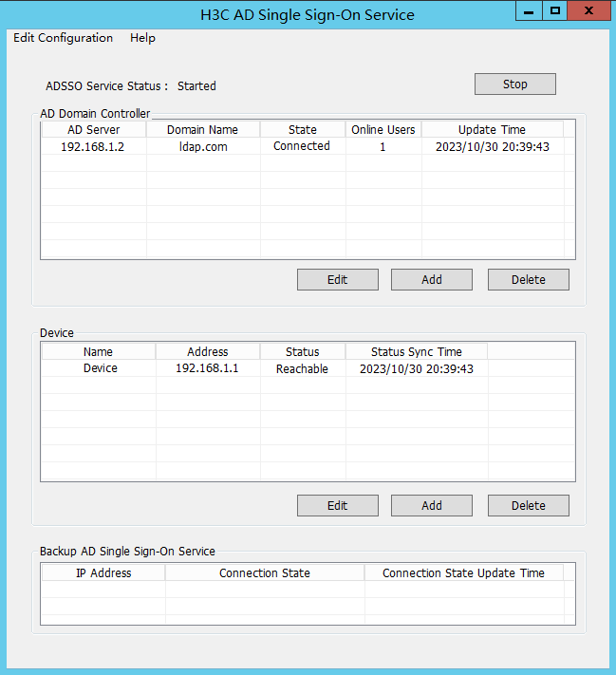Click device status sync time 2023/10/30 20:39:43
616x675 pixels.
coord(417,369)
